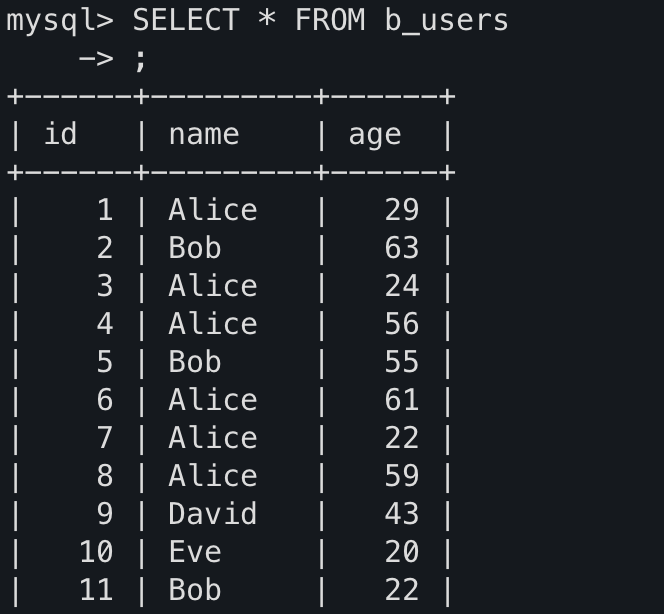Click the asterisk in the SELECT statement
The width and height of the screenshot is (664, 614).
267,19
